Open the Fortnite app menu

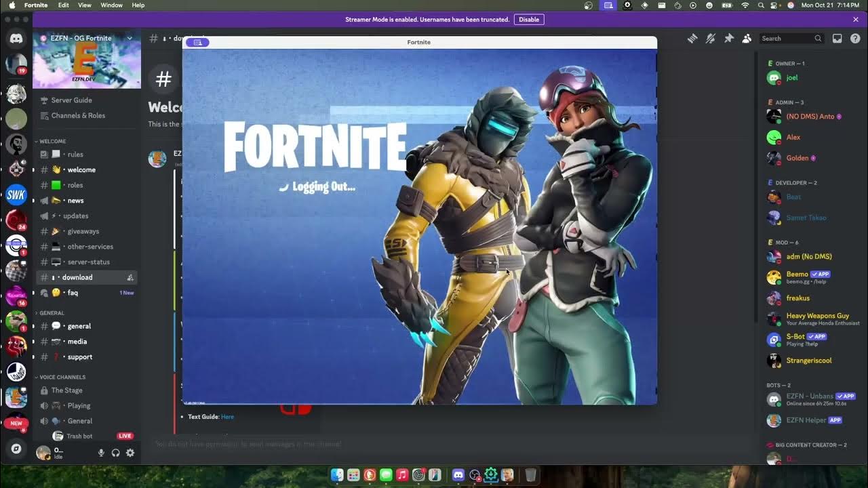pyautogui.click(x=36, y=5)
